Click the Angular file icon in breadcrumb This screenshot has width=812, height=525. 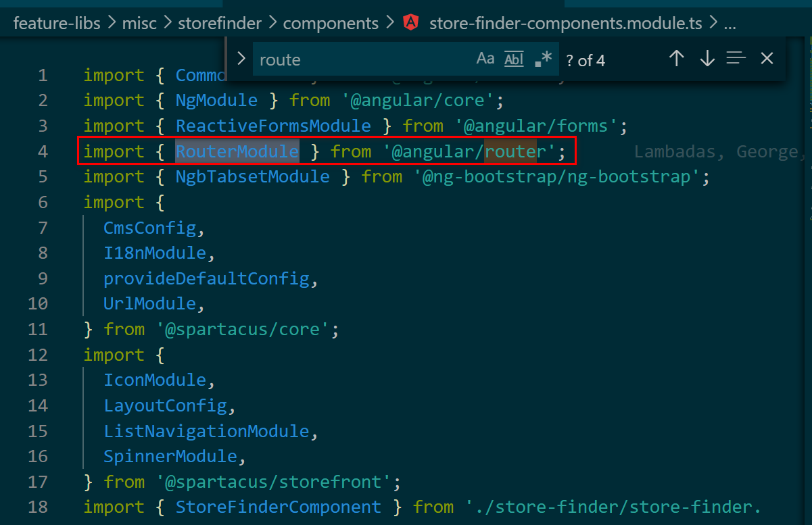click(410, 24)
